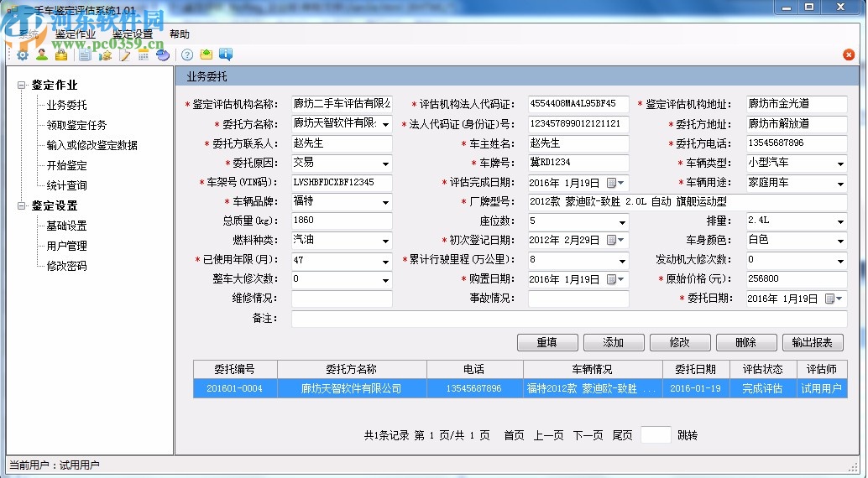The image size is (868, 478).
Task: Select 修改密码 in the tree
Action: point(66,266)
